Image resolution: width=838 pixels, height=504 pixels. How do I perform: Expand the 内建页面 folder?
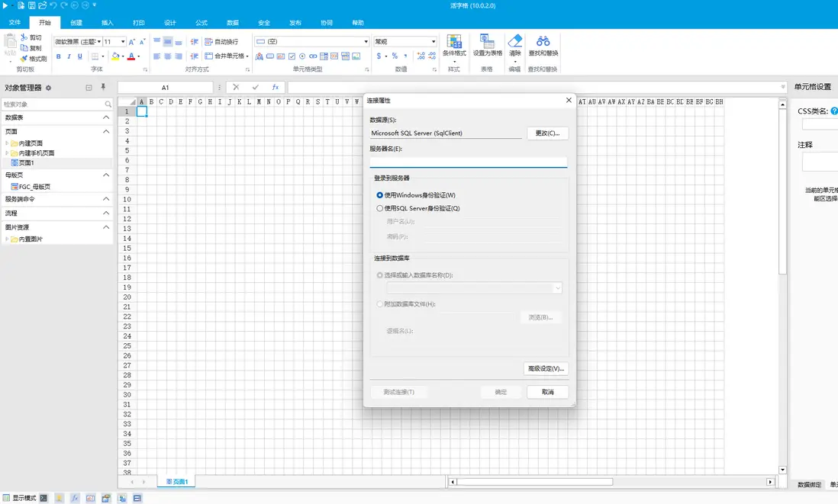pyautogui.click(x=7, y=143)
